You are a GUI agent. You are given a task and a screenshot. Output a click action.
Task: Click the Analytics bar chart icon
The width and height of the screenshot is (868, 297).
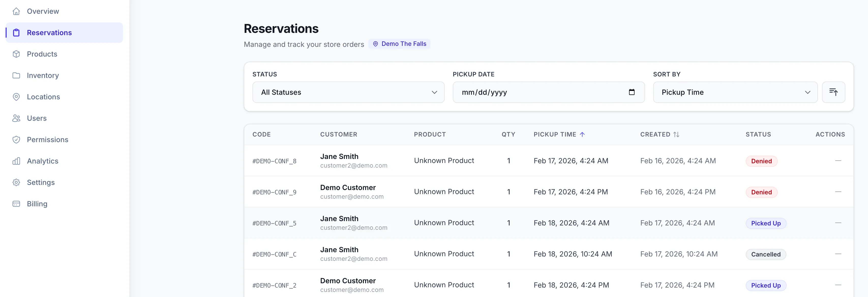tap(16, 161)
